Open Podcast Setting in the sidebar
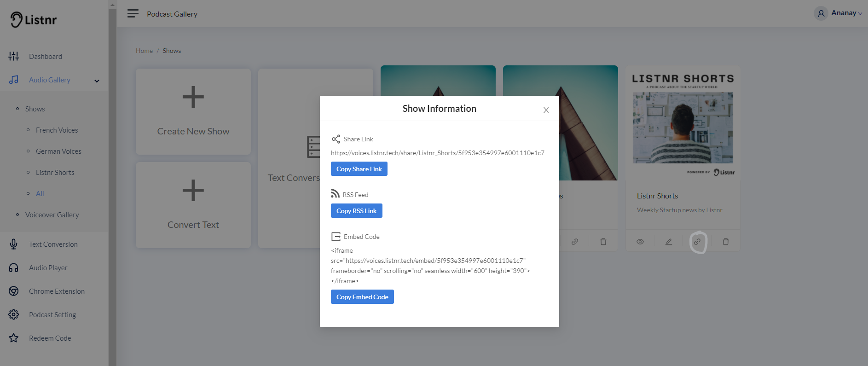Image resolution: width=868 pixels, height=366 pixels. pos(52,314)
